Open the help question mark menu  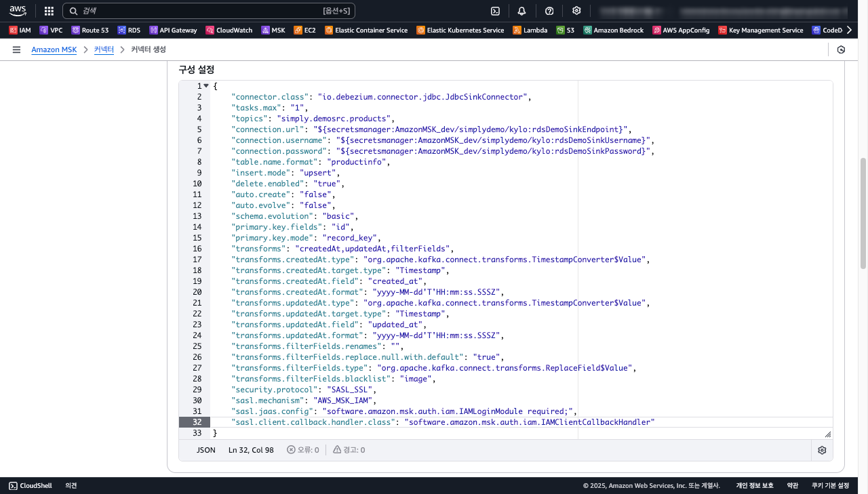tap(549, 11)
